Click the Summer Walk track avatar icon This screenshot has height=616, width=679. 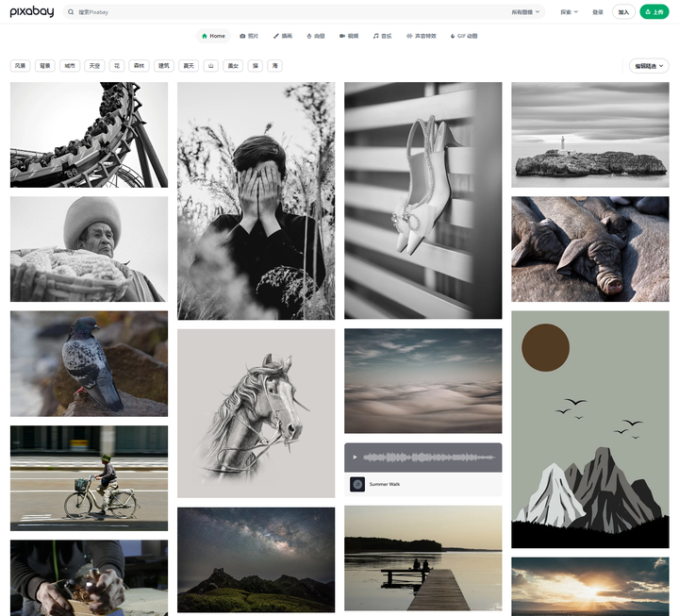(357, 484)
